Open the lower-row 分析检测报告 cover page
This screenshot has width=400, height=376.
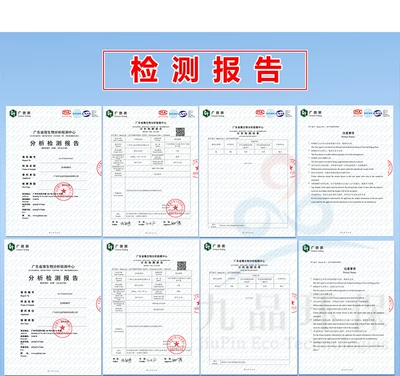click(x=53, y=307)
